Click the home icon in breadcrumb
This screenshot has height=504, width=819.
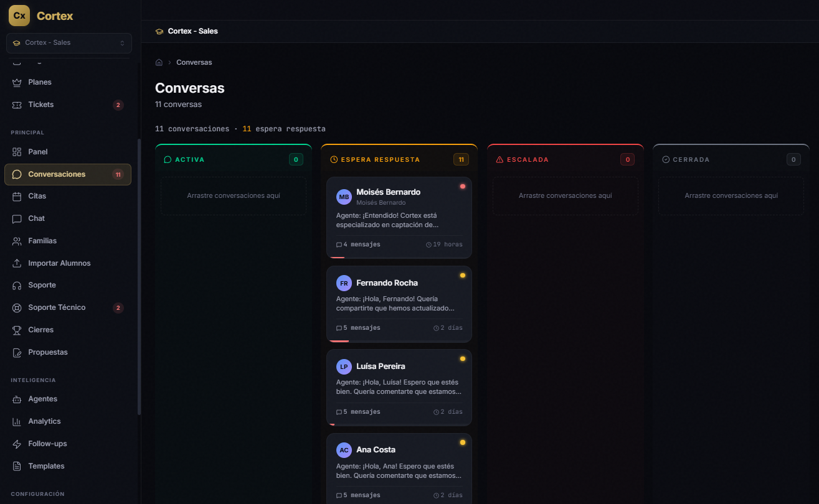click(x=159, y=62)
